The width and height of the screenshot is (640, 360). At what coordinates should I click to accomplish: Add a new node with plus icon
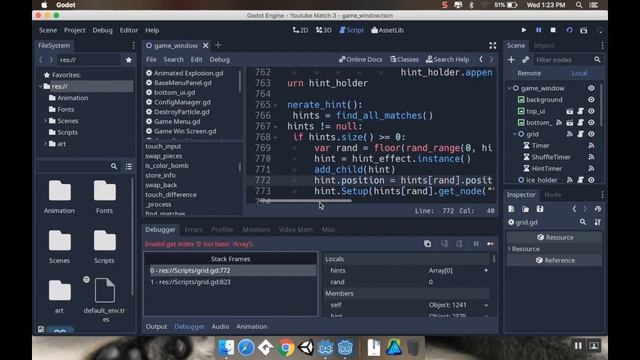click(x=511, y=60)
